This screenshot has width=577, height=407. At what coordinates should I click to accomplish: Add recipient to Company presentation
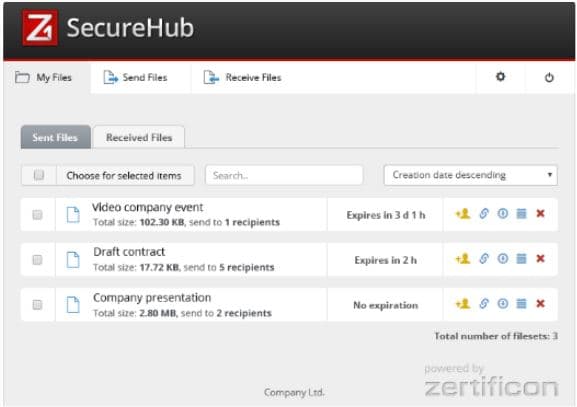463,304
